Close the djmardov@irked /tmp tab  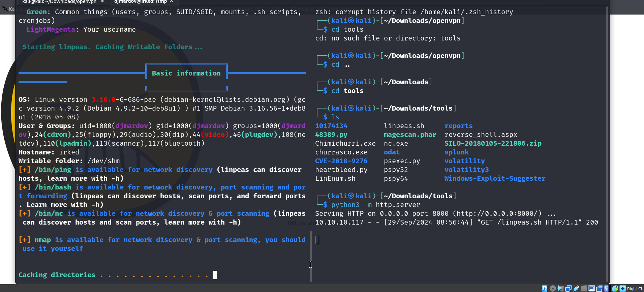(x=172, y=2)
